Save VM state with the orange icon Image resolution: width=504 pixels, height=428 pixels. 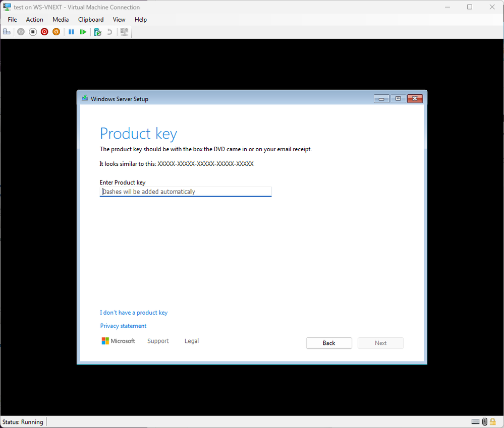(56, 32)
